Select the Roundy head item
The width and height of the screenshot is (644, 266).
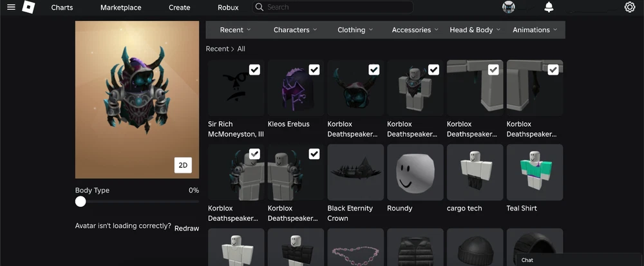pyautogui.click(x=415, y=172)
